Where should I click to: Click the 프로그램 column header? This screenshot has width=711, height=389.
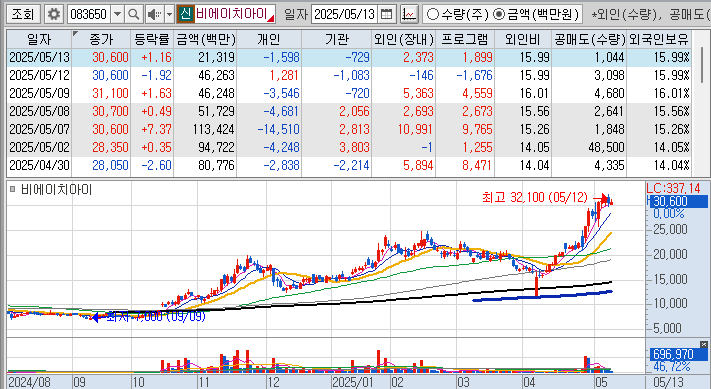click(x=465, y=39)
